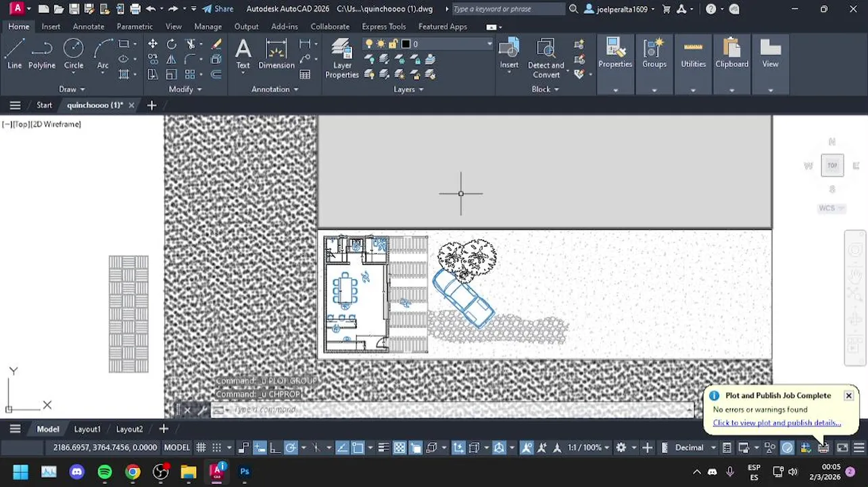Open the Insert ribbon tab
The image size is (868, 487).
(51, 26)
